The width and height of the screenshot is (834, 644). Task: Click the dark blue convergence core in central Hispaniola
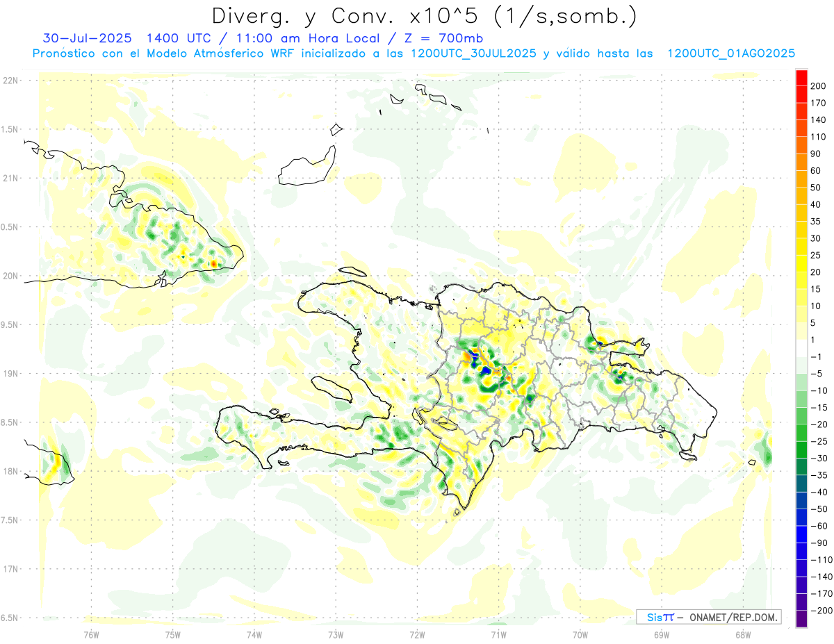pyautogui.click(x=486, y=372)
